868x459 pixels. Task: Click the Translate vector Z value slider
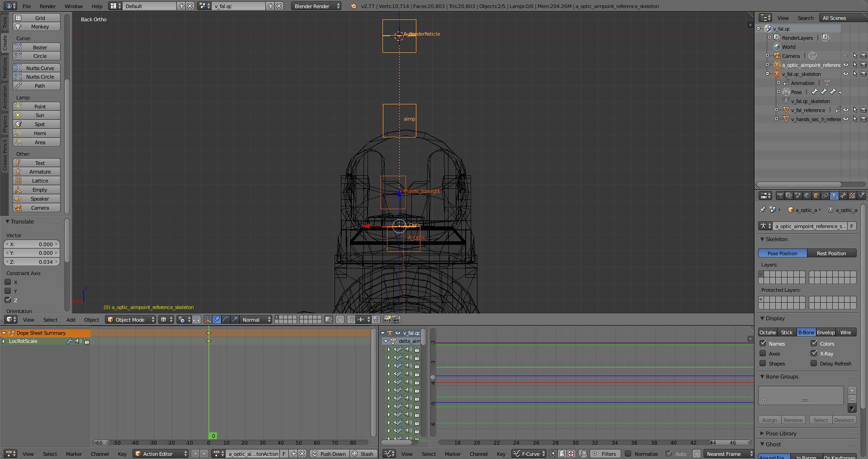(32, 262)
